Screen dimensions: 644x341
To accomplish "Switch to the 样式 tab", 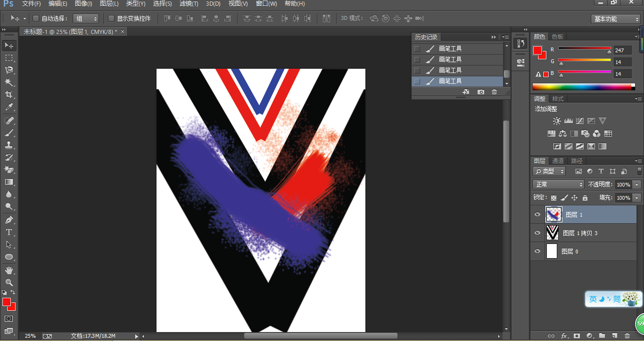I will 558,99.
